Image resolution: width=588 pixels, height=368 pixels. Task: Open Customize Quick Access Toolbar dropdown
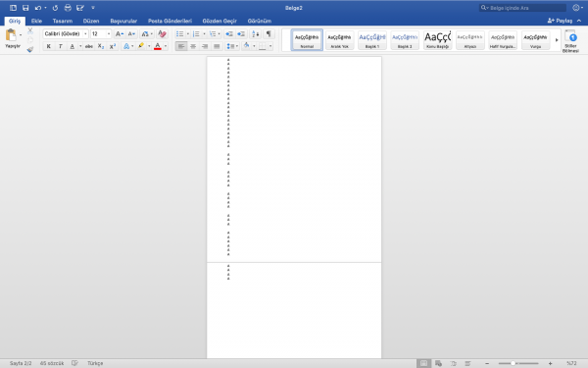coord(93,8)
